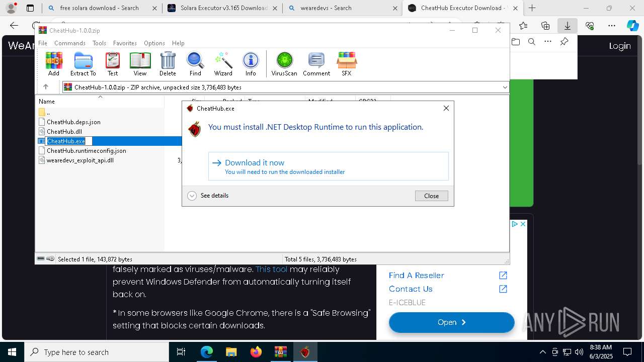
Task: Switch to free solara download Search tab
Action: pyautogui.click(x=99, y=8)
